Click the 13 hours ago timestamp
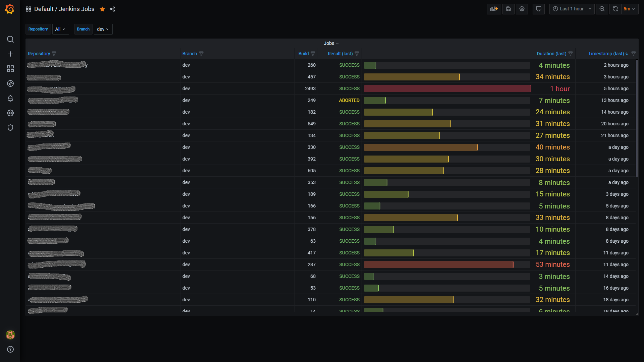Viewport: 644px width, 362px height. [615, 100]
